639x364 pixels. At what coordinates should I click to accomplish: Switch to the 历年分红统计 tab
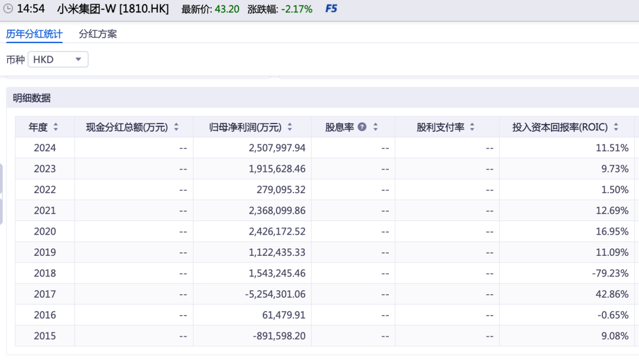coord(34,34)
